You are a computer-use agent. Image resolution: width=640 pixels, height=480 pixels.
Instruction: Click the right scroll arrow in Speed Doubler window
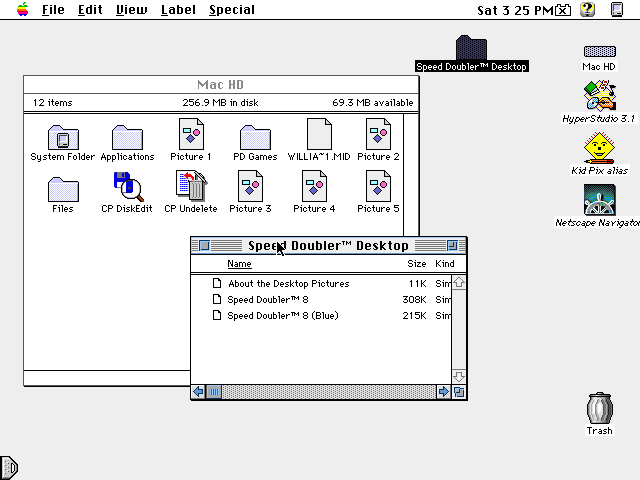tap(443, 392)
